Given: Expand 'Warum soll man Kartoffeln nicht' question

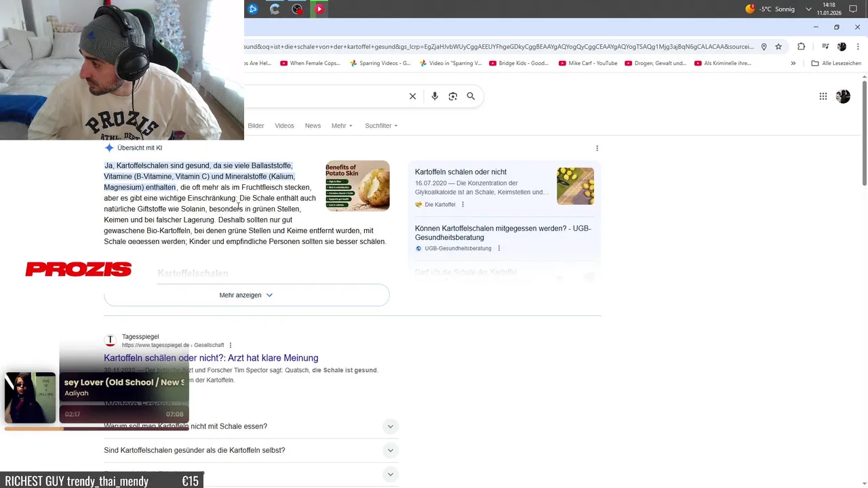Looking at the screenshot, I should [251, 426].
